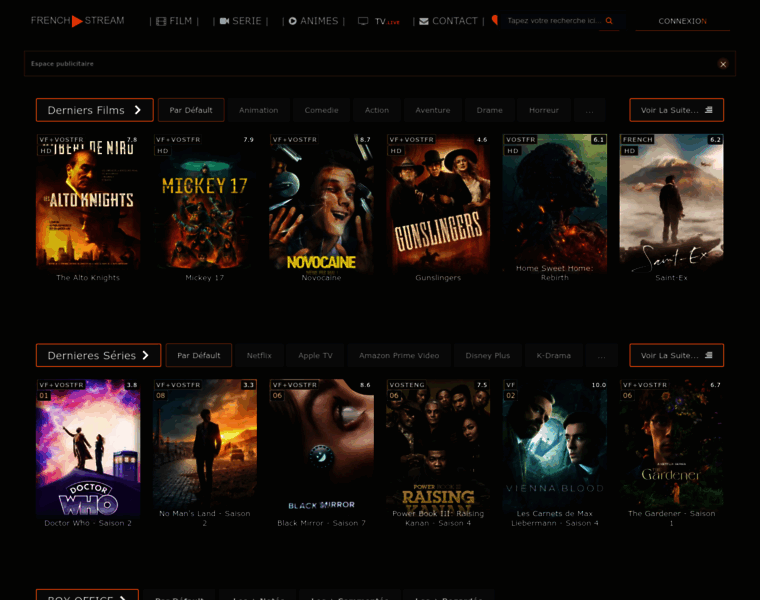Select the Action genre tab
This screenshot has height=600, width=760.
(x=377, y=111)
